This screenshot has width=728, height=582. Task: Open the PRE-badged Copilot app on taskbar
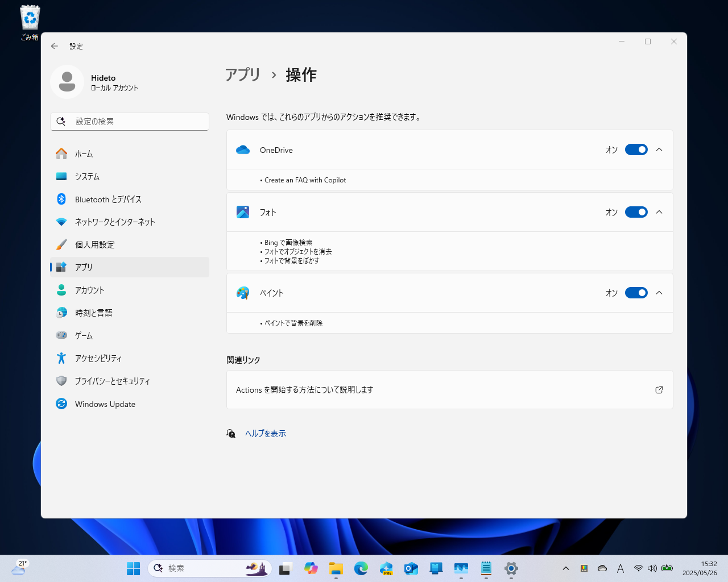(x=386, y=568)
